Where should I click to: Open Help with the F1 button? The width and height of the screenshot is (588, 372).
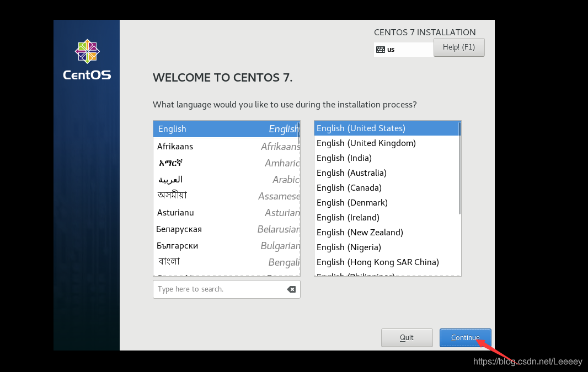459,47
